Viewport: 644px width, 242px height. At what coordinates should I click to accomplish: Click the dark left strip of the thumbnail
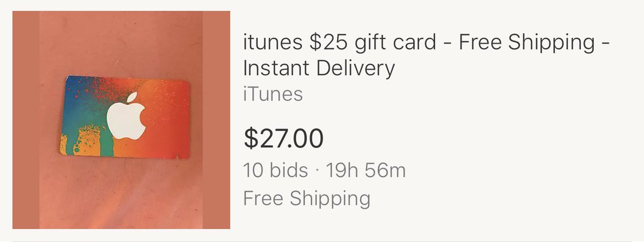(25, 120)
